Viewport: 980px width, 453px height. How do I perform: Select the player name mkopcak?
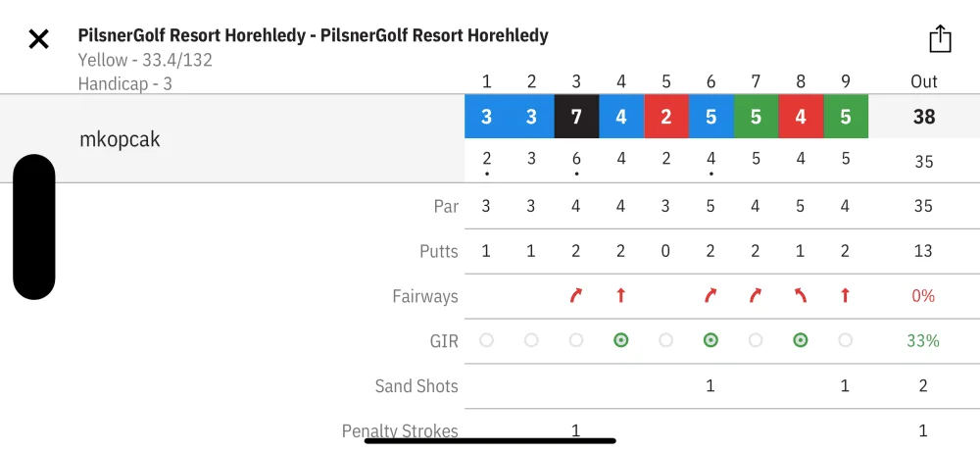(120, 139)
